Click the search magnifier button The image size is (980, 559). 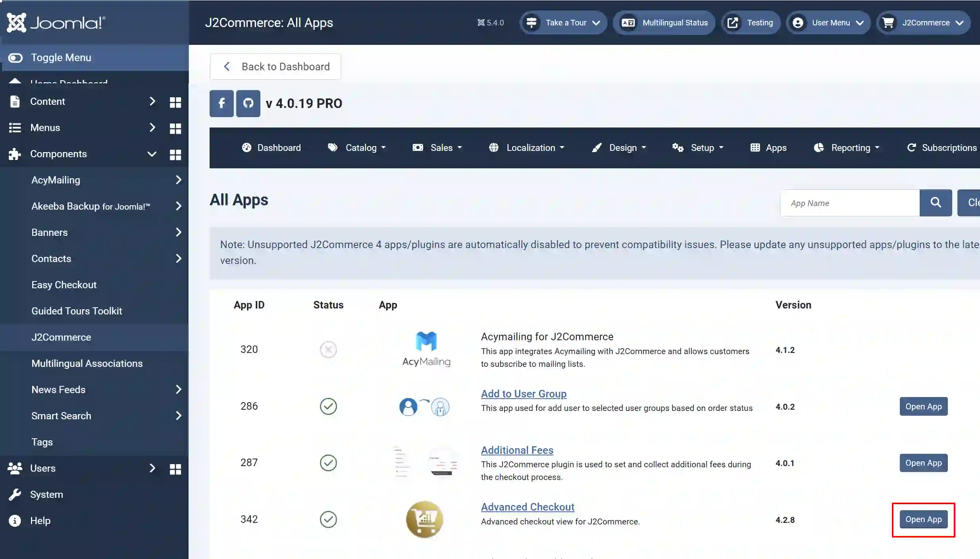(936, 203)
